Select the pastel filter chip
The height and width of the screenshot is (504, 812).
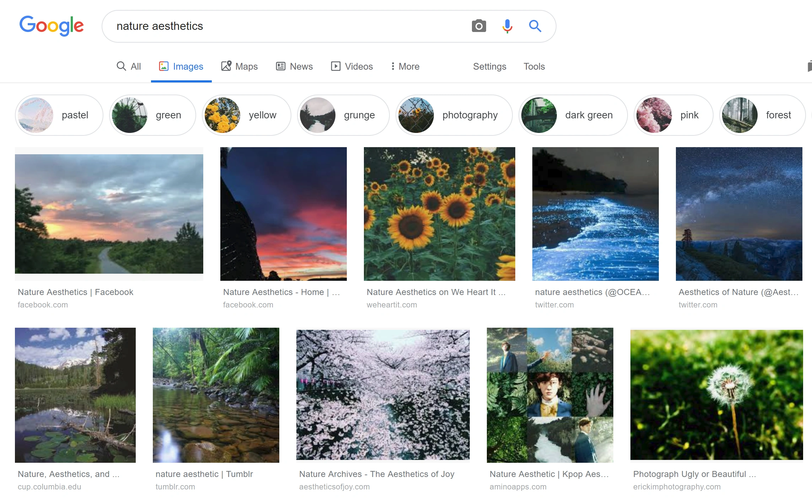click(x=59, y=115)
